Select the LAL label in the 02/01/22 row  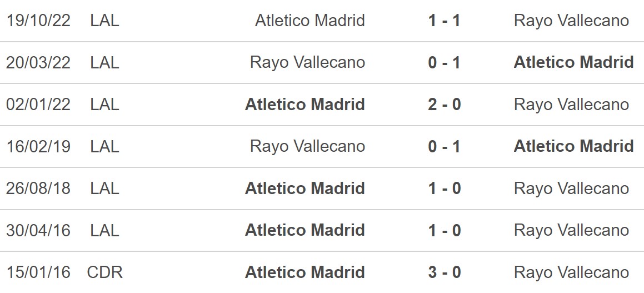(x=104, y=105)
